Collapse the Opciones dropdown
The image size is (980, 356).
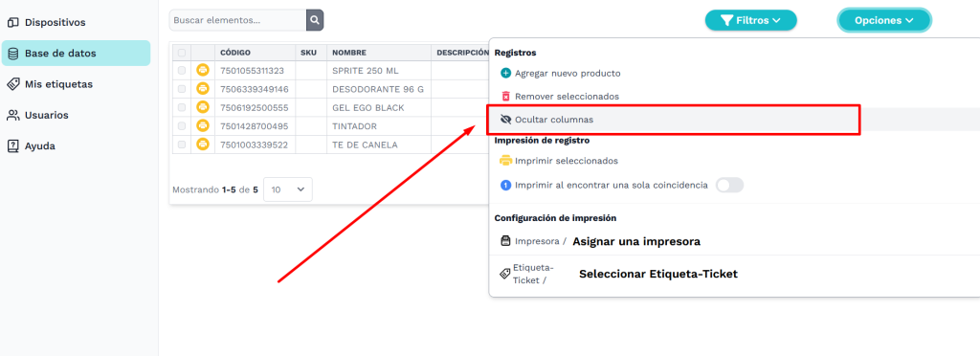pos(883,20)
